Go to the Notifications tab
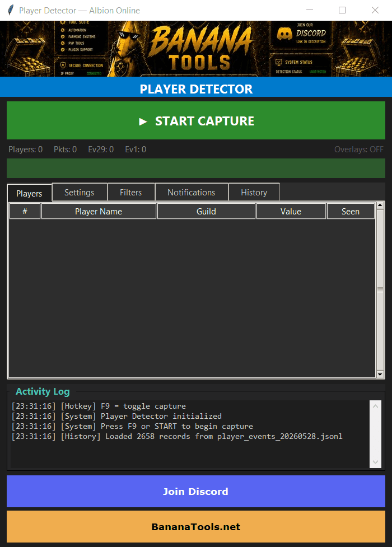 pos(192,192)
